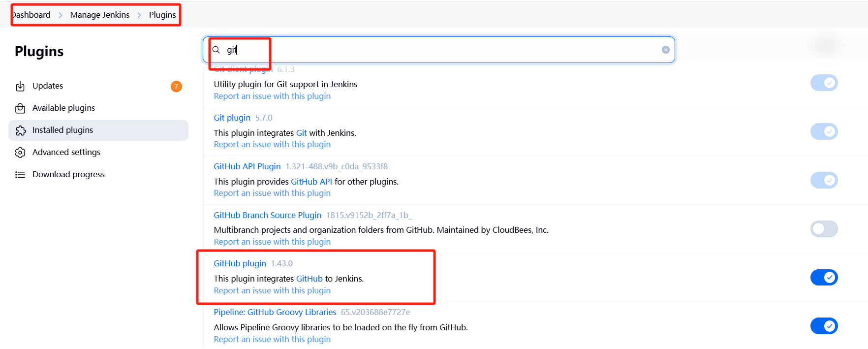
Task: Click Multibranch projects description text
Action: click(x=381, y=230)
